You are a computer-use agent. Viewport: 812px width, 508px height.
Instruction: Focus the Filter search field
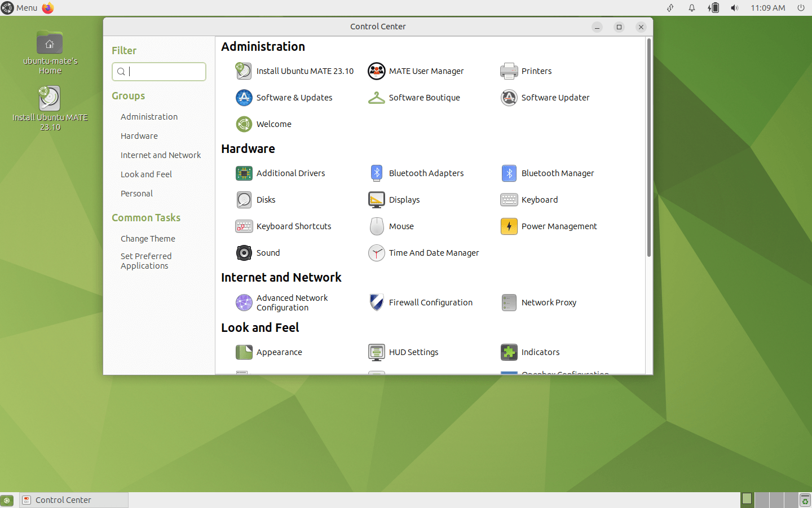(x=159, y=72)
